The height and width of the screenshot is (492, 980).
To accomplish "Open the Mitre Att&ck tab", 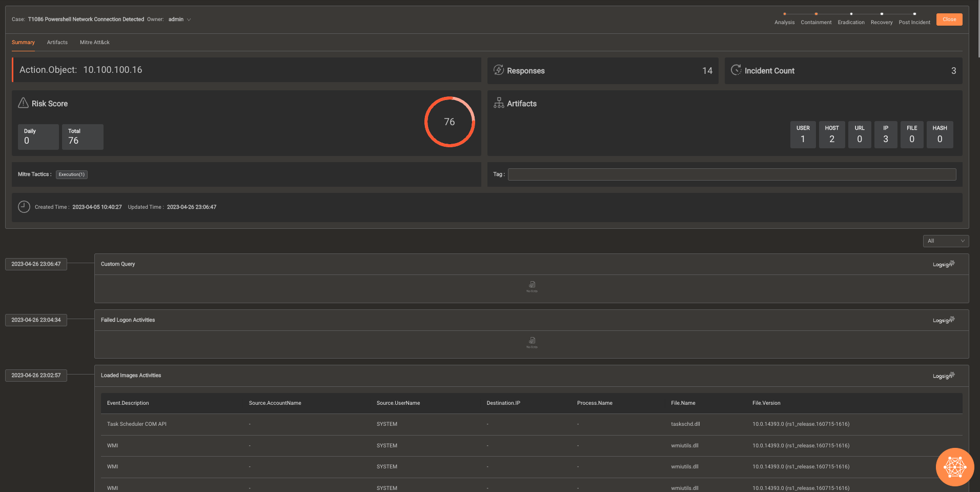I will coord(95,43).
